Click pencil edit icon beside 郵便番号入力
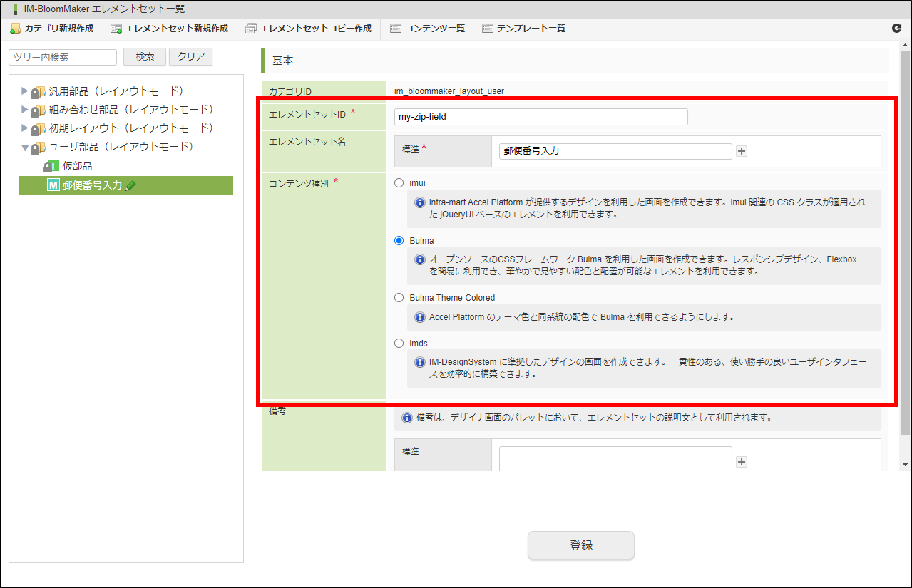The height and width of the screenshot is (588, 912). point(130,186)
